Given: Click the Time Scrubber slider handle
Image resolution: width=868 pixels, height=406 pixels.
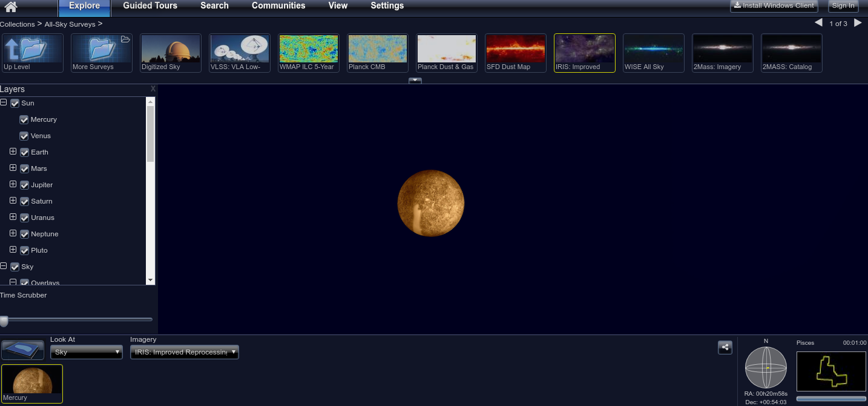Looking at the screenshot, I should pos(4,321).
